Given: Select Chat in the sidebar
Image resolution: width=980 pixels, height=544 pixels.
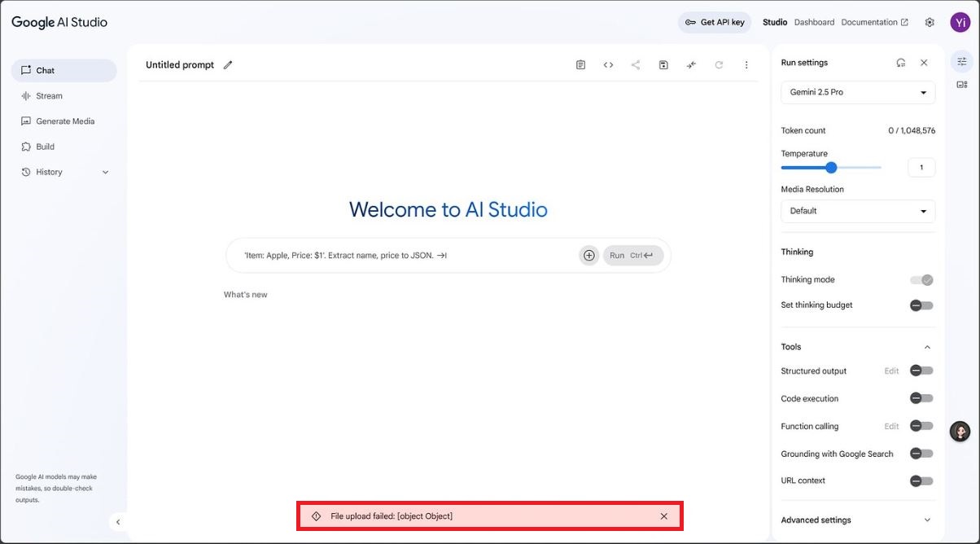Looking at the screenshot, I should coord(64,71).
